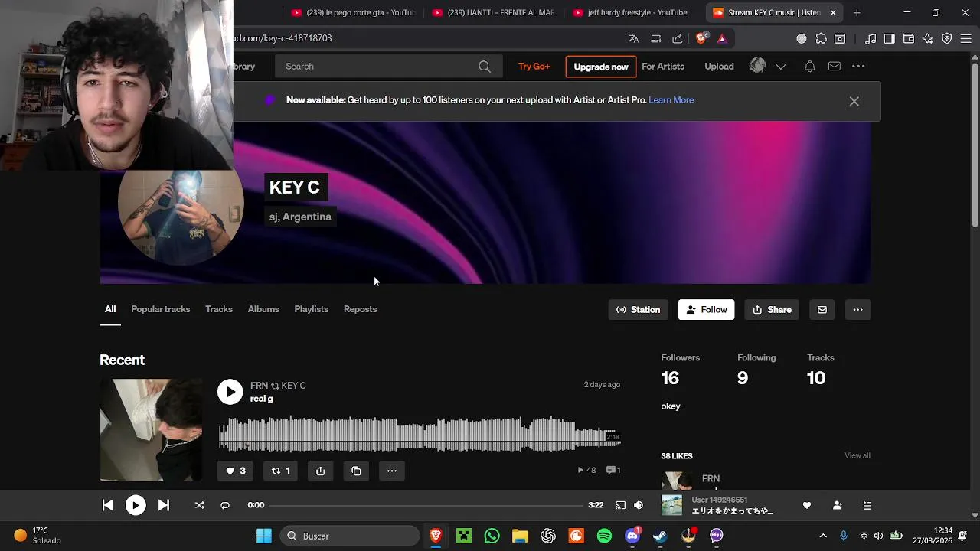Open the profile more options button
This screenshot has width=980, height=551.
(x=857, y=310)
